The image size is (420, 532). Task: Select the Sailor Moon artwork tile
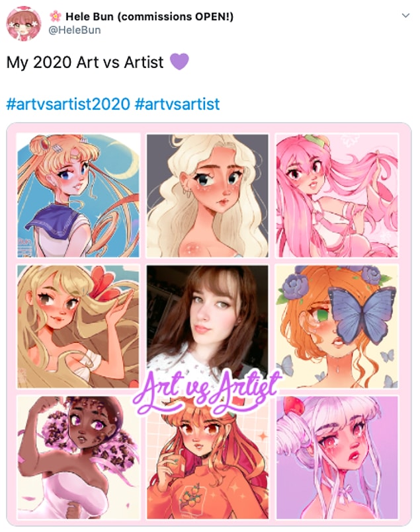point(78,196)
